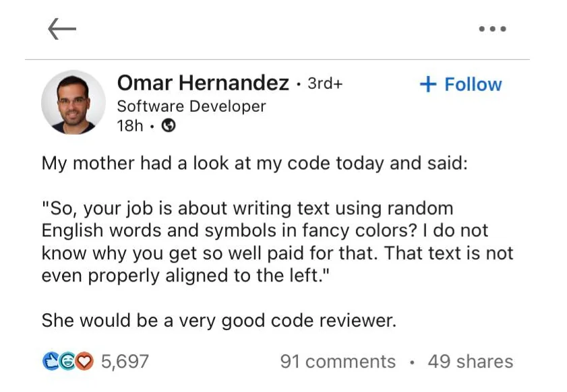View the 91 comments

pyautogui.click(x=338, y=361)
